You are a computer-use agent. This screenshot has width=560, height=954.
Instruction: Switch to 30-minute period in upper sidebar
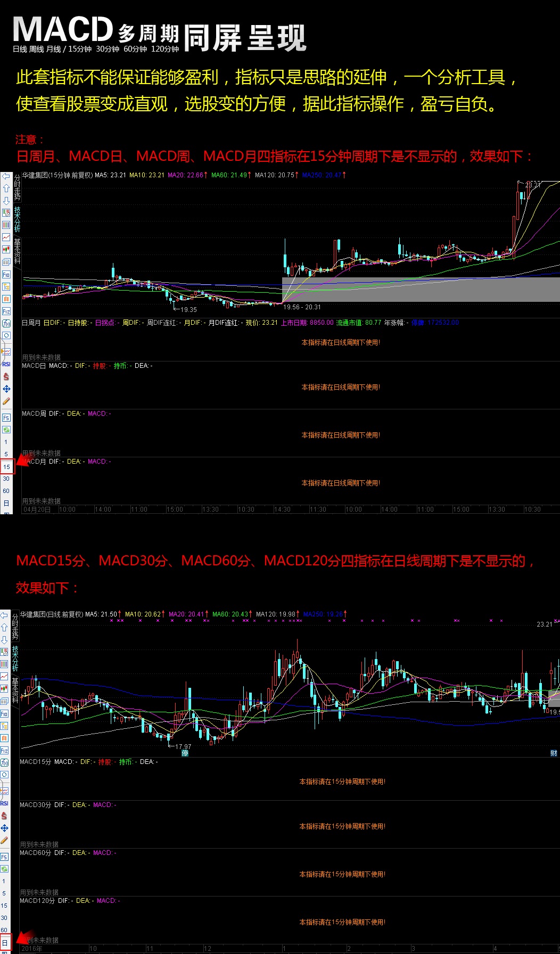pos(6,479)
